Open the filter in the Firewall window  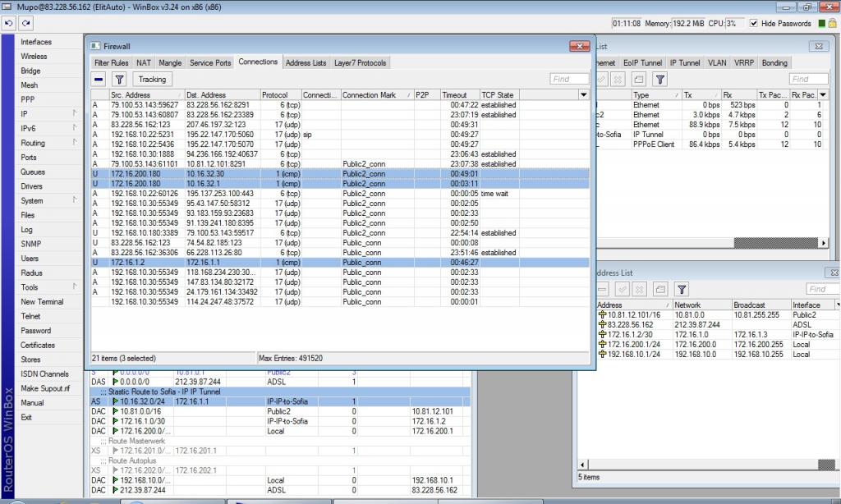tap(119, 80)
